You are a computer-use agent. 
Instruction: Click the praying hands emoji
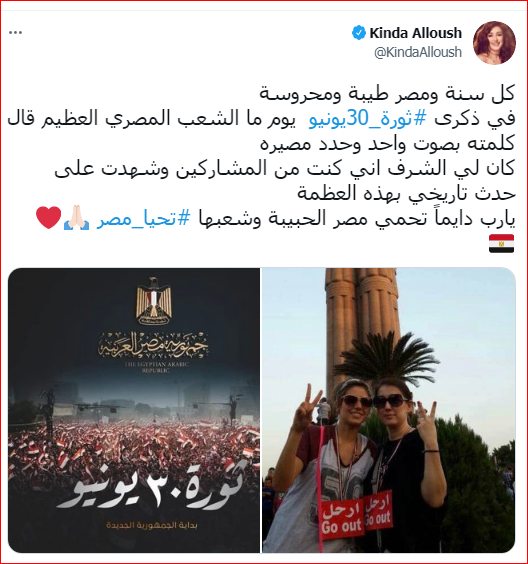[x=76, y=218]
